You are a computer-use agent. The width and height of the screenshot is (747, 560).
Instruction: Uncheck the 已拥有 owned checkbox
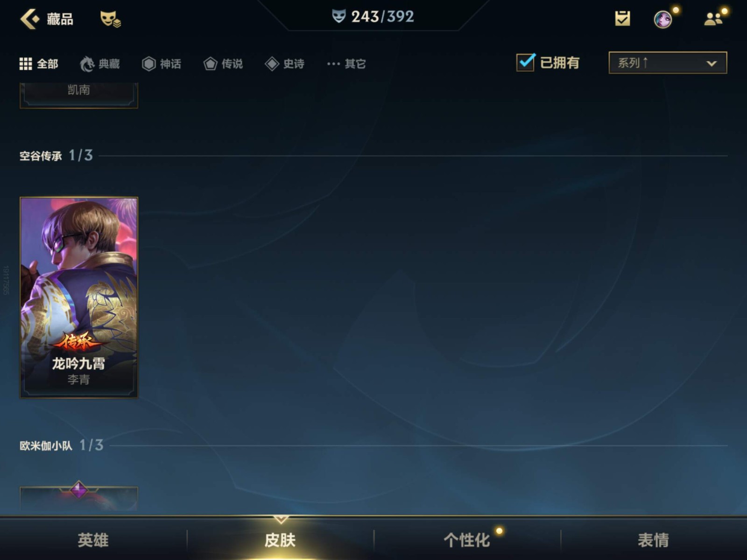(x=526, y=62)
